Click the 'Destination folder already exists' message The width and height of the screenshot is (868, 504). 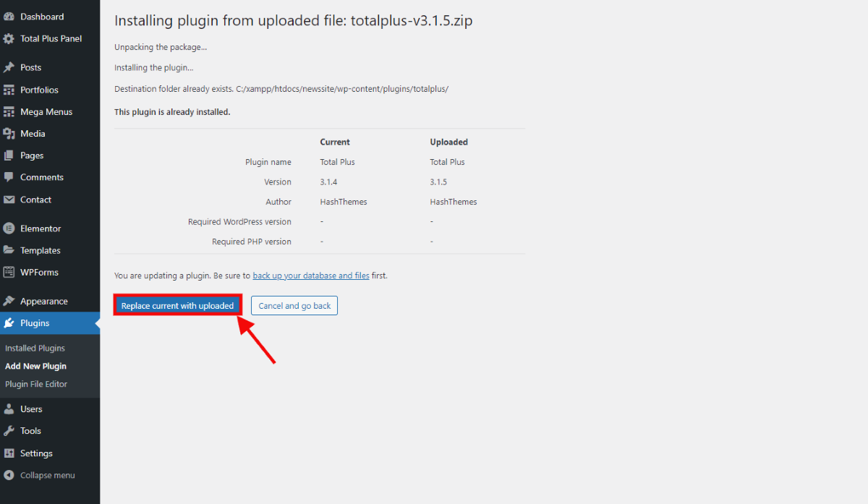(x=281, y=89)
